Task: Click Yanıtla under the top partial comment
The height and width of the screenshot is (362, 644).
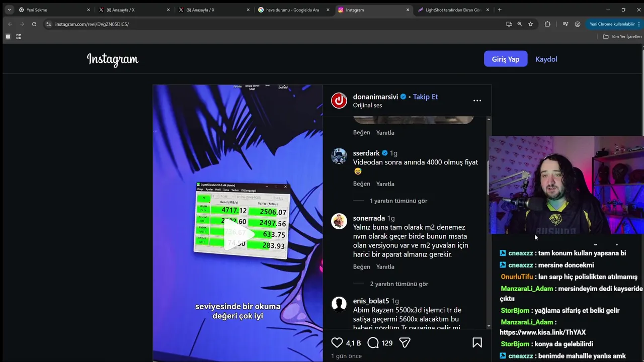Action: (x=385, y=133)
